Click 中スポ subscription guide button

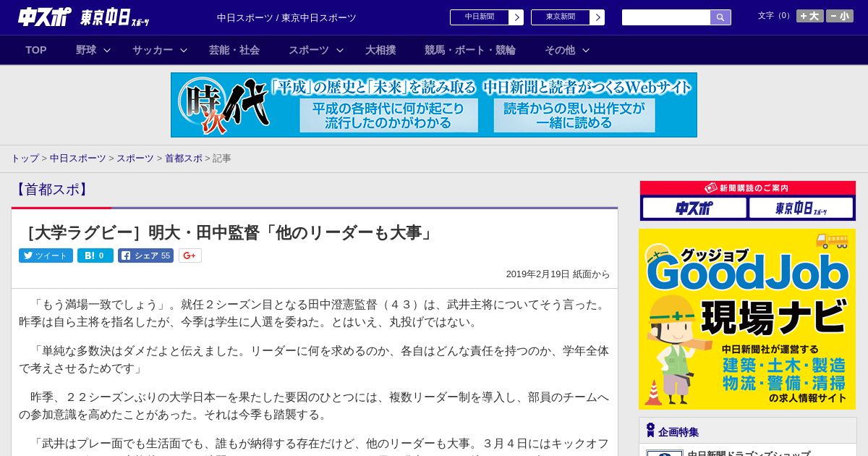(694, 208)
